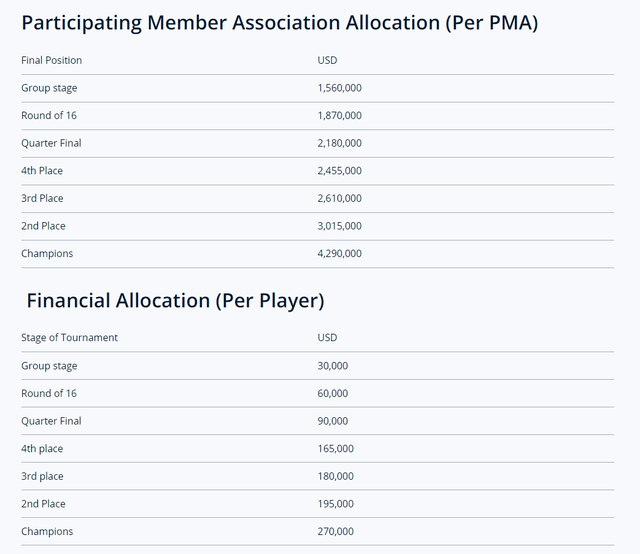Select the 2,180,000 Quarter Final value
The height and width of the screenshot is (554, 640).
[x=340, y=143]
